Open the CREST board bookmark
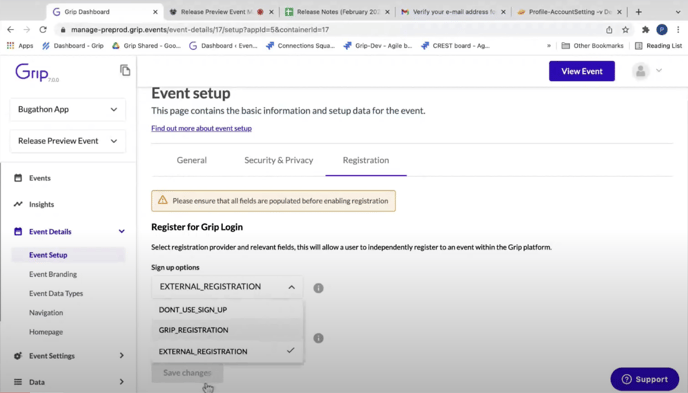This screenshot has width=688, height=393. click(455, 46)
